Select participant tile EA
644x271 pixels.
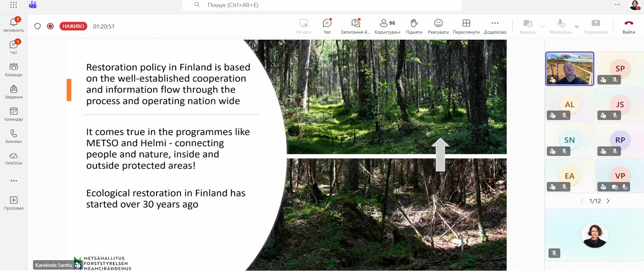click(x=569, y=176)
